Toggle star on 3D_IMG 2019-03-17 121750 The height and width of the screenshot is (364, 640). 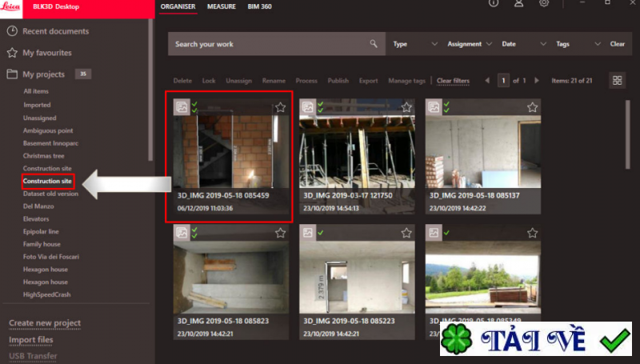[406, 107]
